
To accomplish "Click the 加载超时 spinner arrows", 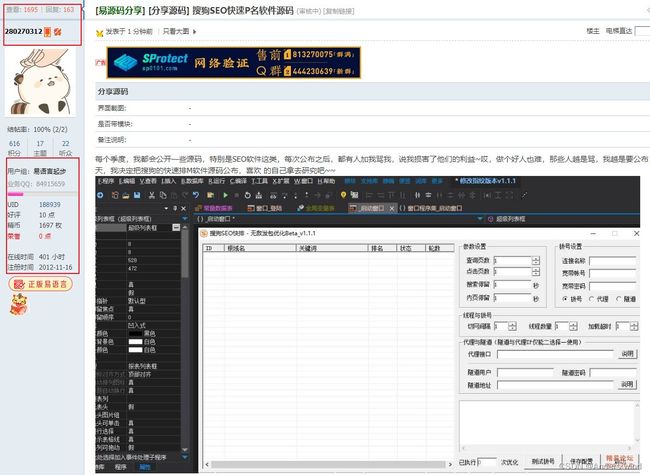I will coord(634,327).
